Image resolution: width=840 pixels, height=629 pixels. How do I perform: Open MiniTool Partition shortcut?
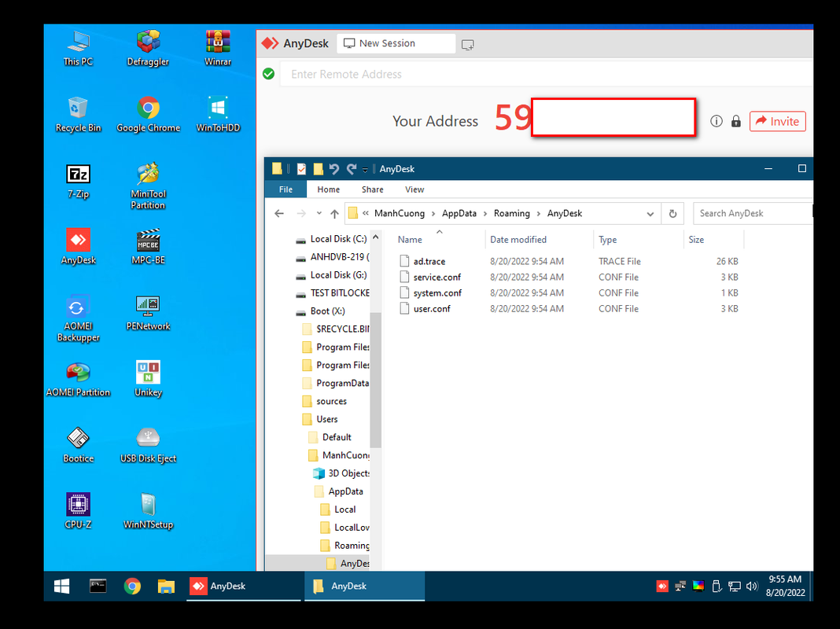click(x=148, y=186)
